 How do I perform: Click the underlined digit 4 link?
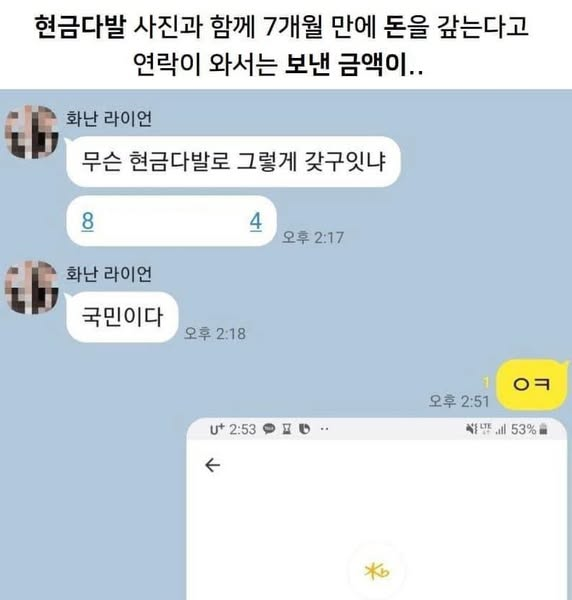[x=256, y=221]
